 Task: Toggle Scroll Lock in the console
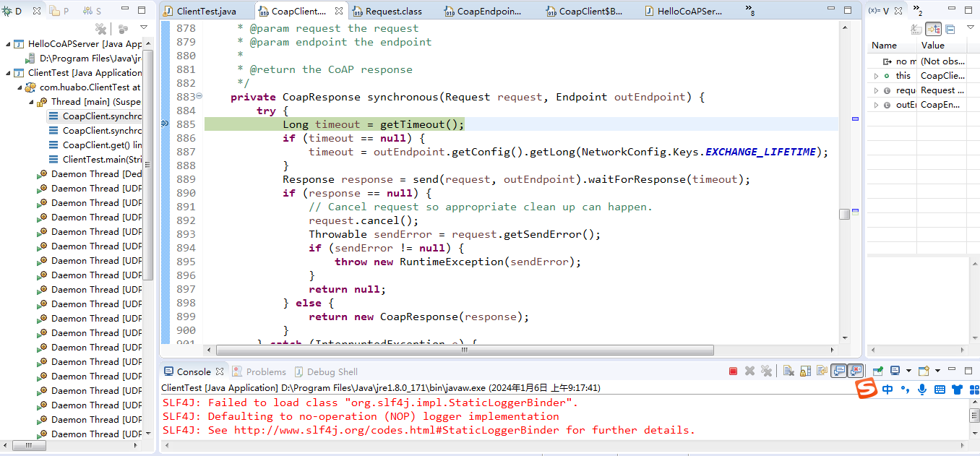[x=805, y=371]
